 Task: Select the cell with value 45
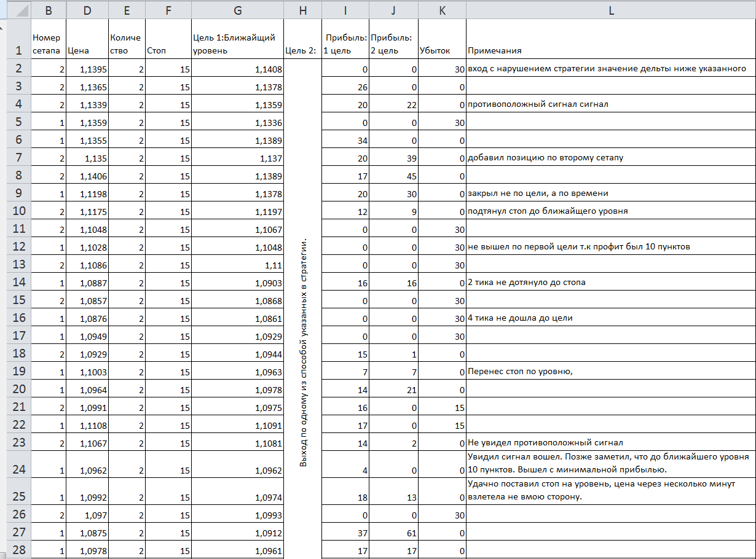point(394,176)
